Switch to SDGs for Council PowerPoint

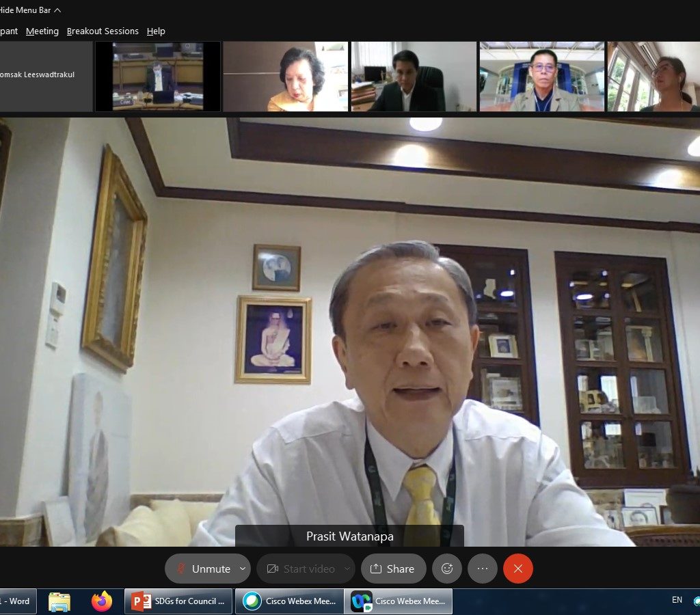coord(178,601)
